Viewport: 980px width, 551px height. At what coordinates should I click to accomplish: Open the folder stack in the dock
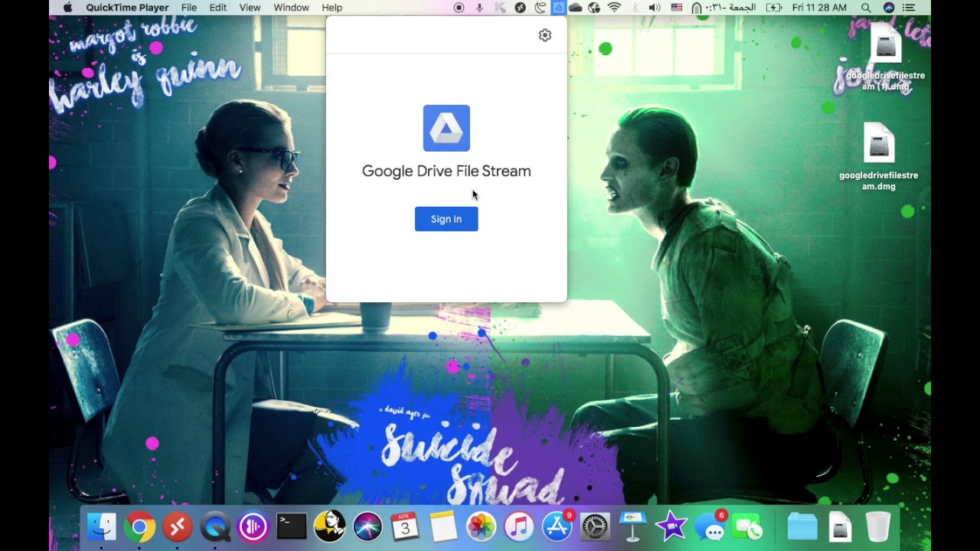click(x=802, y=527)
